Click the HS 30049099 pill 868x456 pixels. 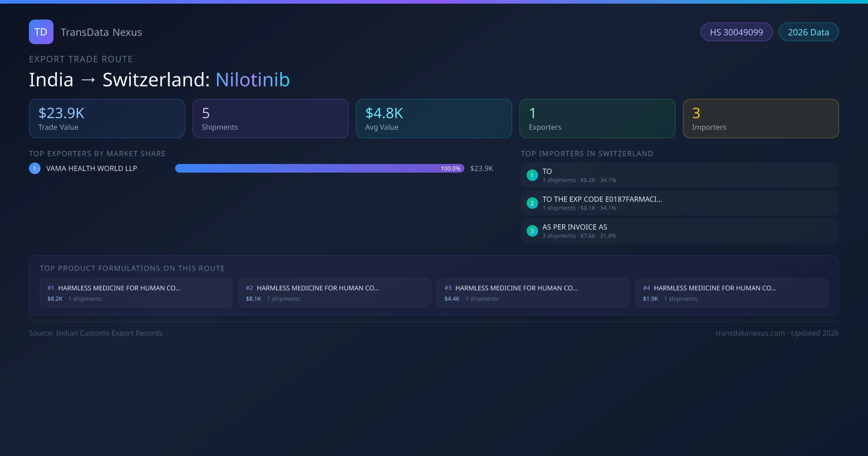736,32
